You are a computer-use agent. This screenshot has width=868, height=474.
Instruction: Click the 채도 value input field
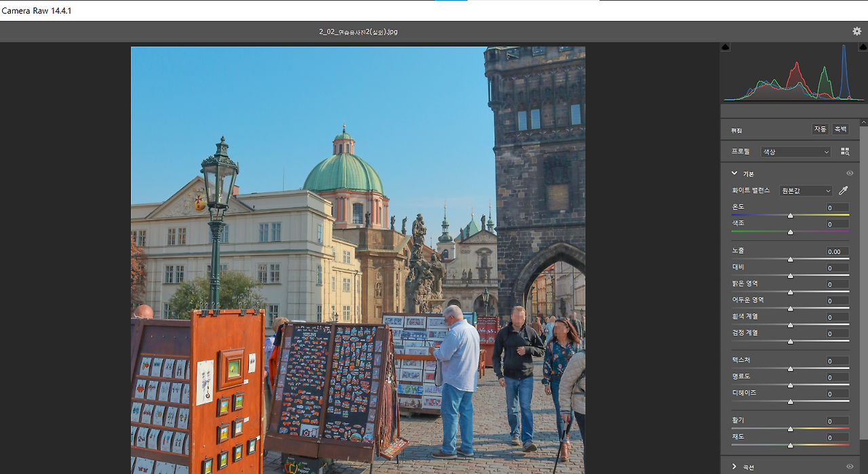click(x=837, y=437)
